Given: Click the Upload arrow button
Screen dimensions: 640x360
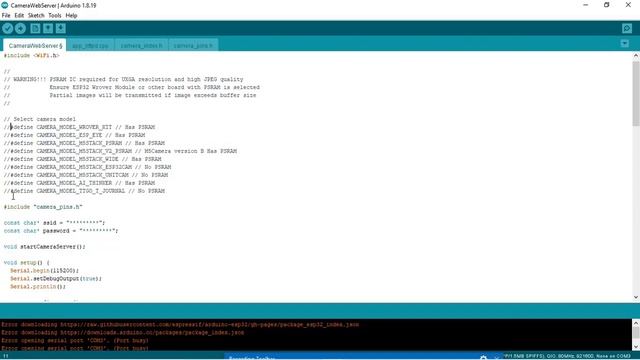Looking at the screenshot, I should (x=20, y=28).
